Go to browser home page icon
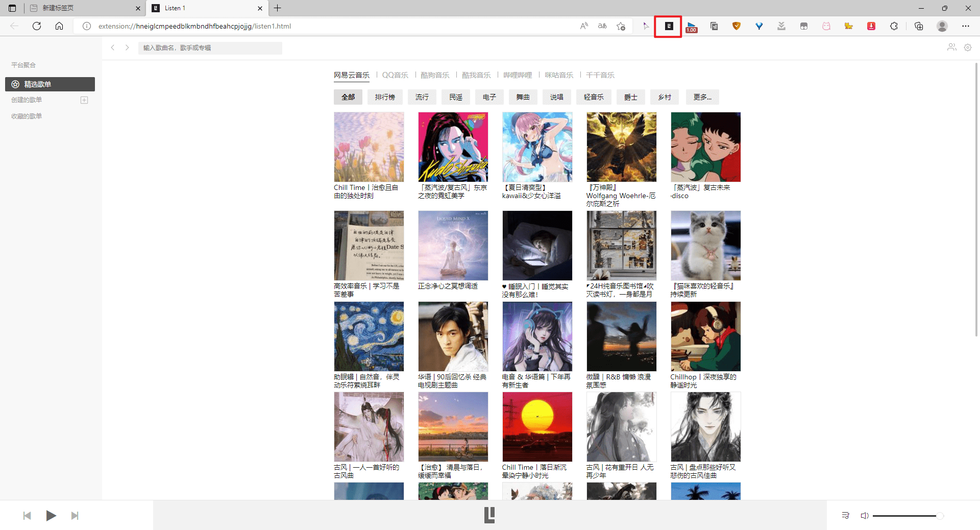Screen dimensions: 980x530 59,26
